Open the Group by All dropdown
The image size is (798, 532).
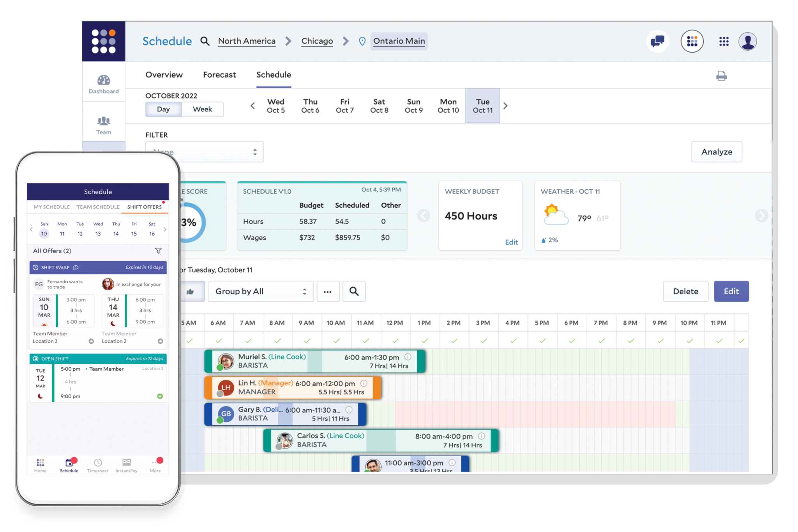tap(260, 291)
